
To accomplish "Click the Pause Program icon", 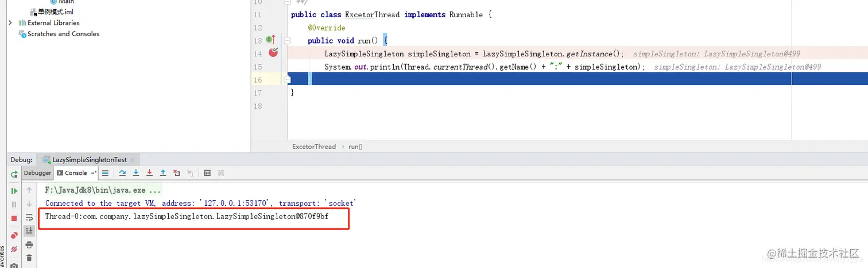I will 14,204.
